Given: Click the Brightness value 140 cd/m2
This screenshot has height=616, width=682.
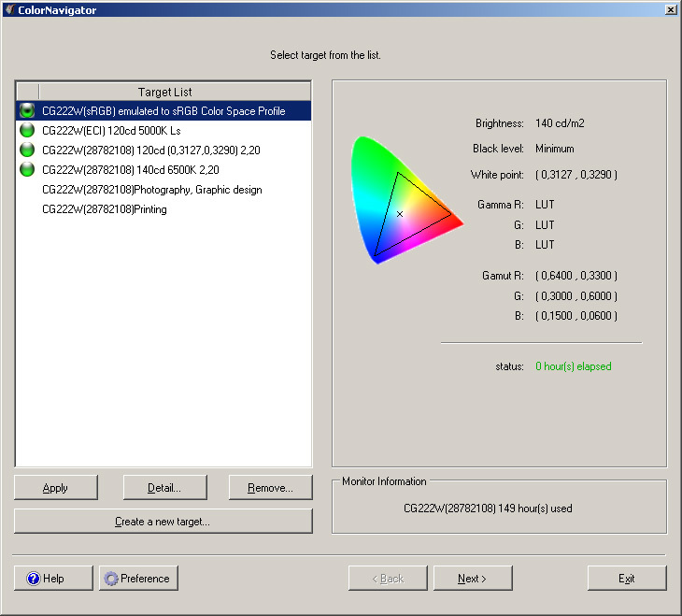Looking at the screenshot, I should 560,123.
